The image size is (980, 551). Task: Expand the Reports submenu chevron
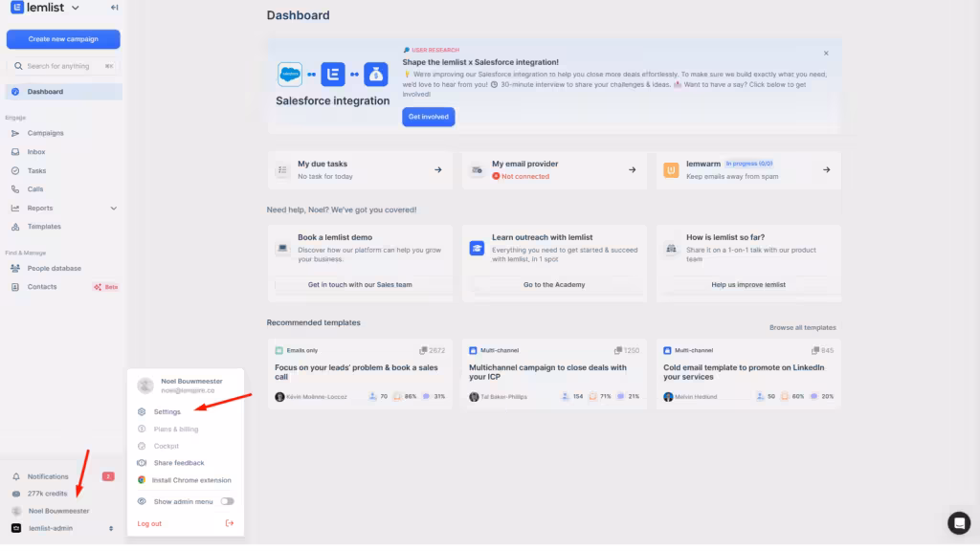(x=114, y=209)
